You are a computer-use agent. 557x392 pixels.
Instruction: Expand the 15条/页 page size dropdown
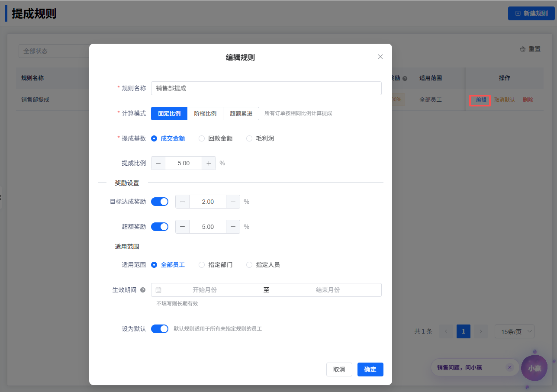[x=514, y=332]
